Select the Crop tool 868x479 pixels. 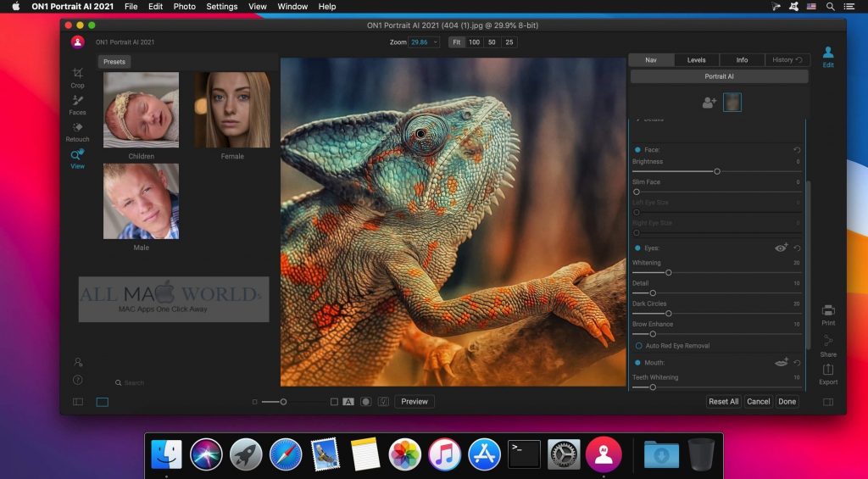[x=77, y=77]
